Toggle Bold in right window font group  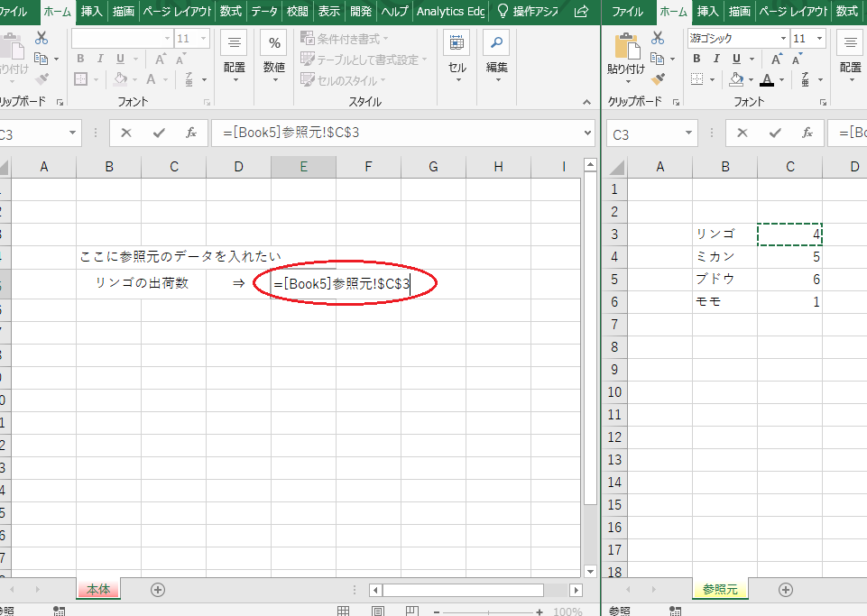pos(696,59)
